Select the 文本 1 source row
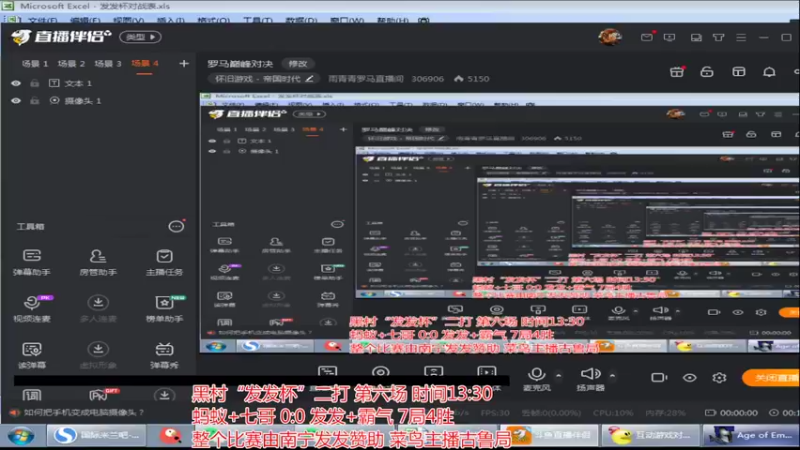This screenshot has height=450, width=800. pos(97,83)
